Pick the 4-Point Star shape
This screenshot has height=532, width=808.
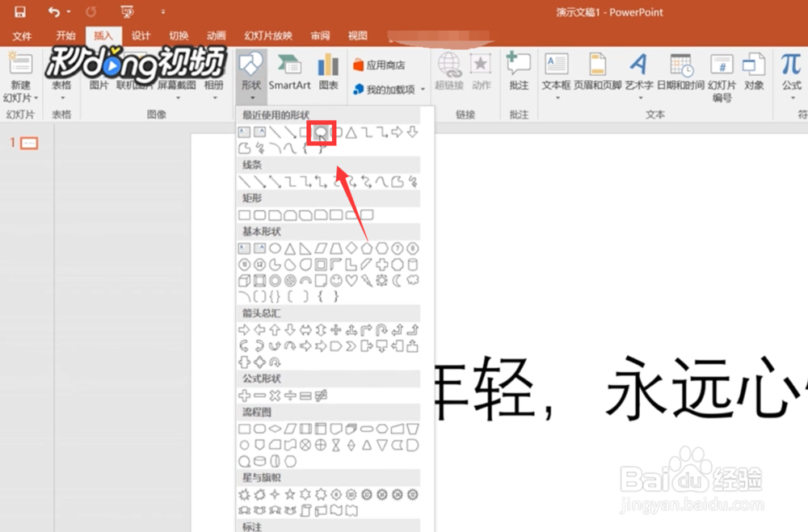[276, 495]
